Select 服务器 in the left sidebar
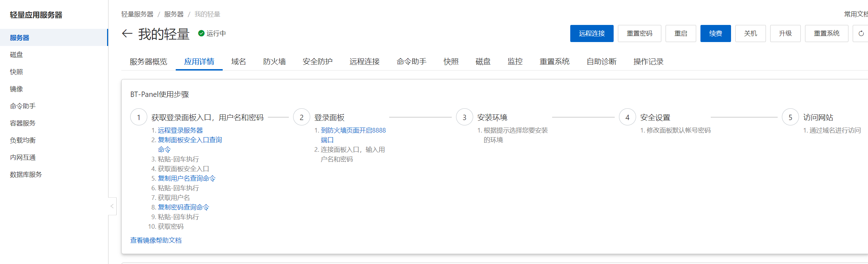The image size is (868, 264). coord(54,37)
